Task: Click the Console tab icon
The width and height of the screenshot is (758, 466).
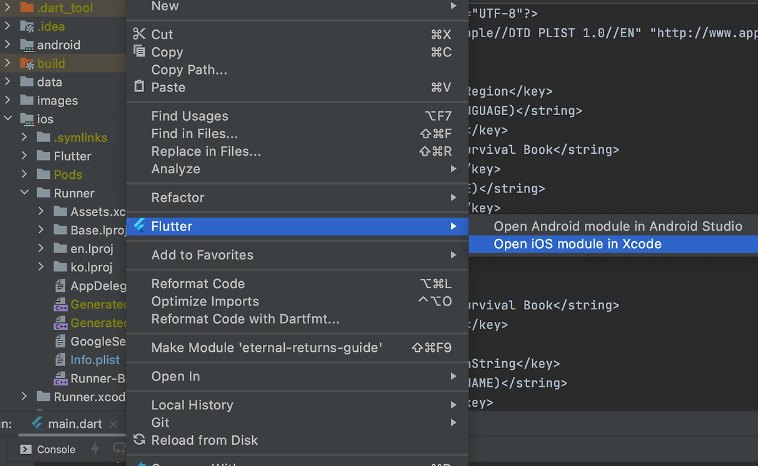Action: point(26,450)
